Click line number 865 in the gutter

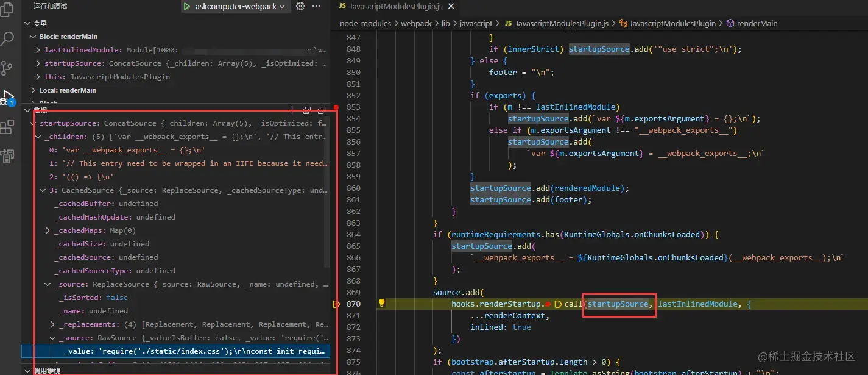coord(353,246)
